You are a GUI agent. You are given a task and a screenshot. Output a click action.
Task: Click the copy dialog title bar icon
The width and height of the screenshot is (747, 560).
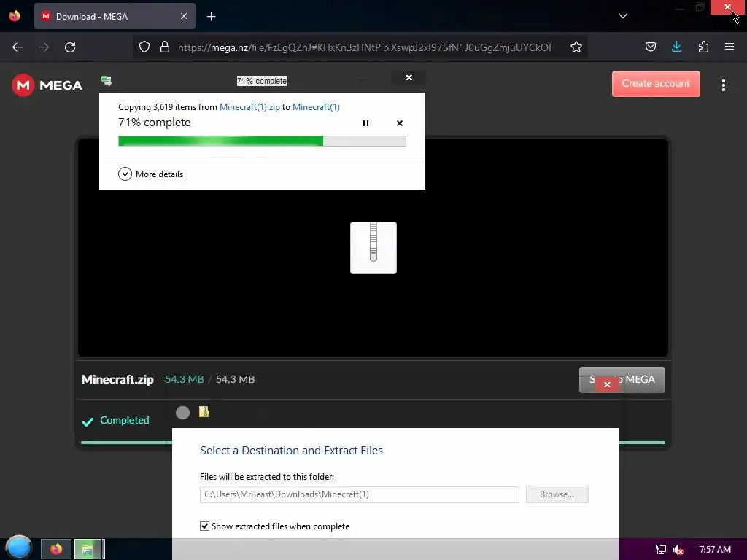click(107, 81)
